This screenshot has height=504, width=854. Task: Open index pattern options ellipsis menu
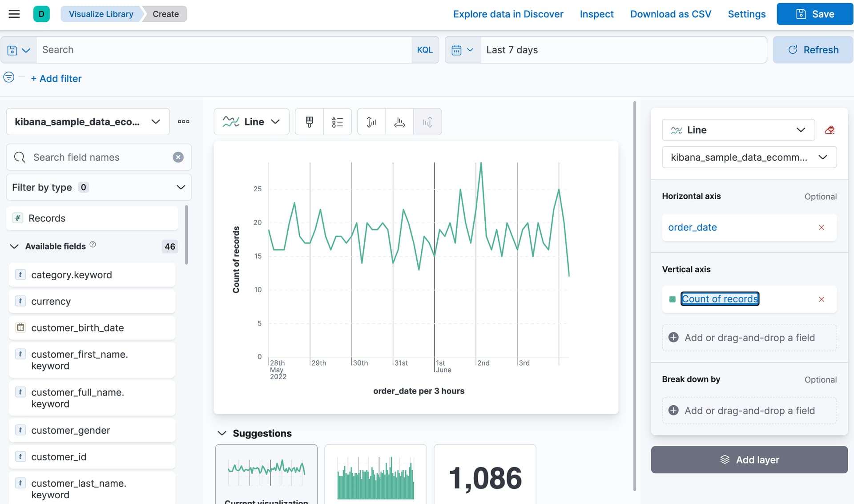pos(183,121)
